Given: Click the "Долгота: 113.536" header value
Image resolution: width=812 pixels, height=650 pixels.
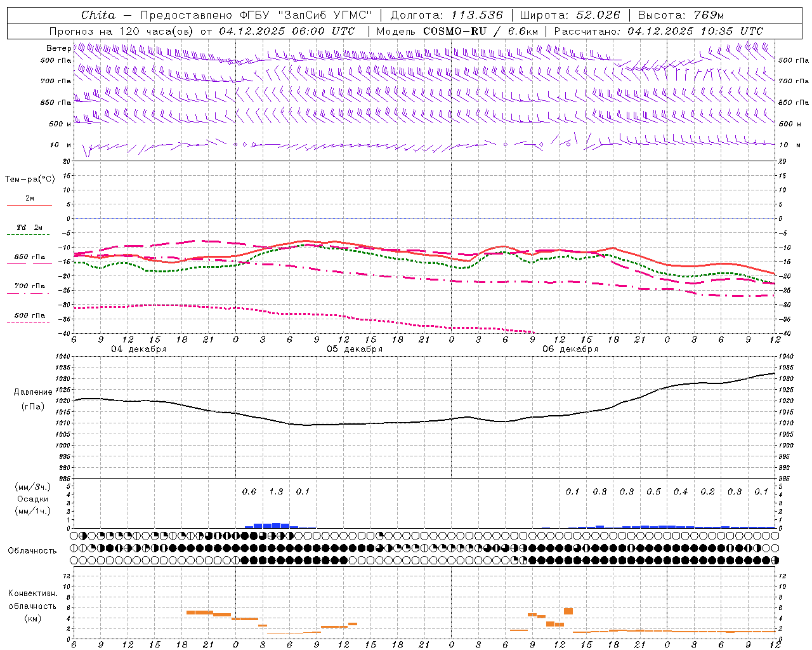Looking at the screenshot, I should (x=447, y=15).
